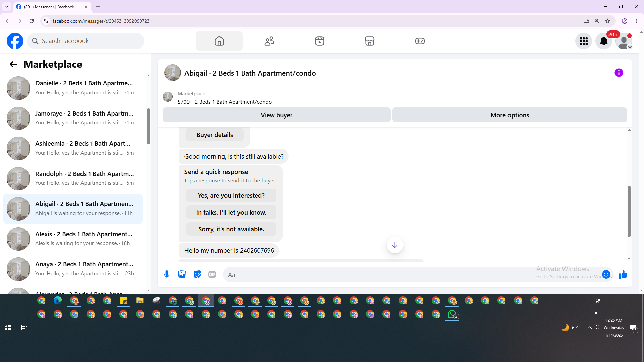This screenshot has width=644, height=362.
Task: Open the purple conversation information icon
Action: (619, 73)
